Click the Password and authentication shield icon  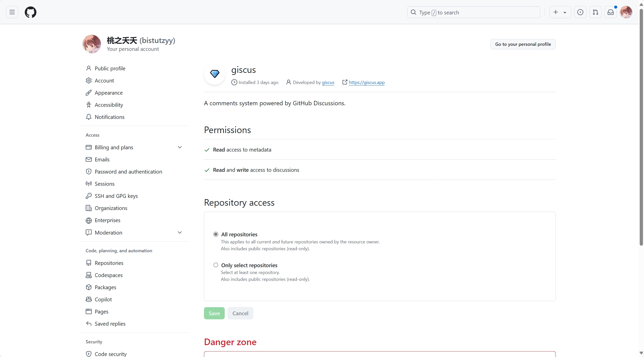(89, 172)
